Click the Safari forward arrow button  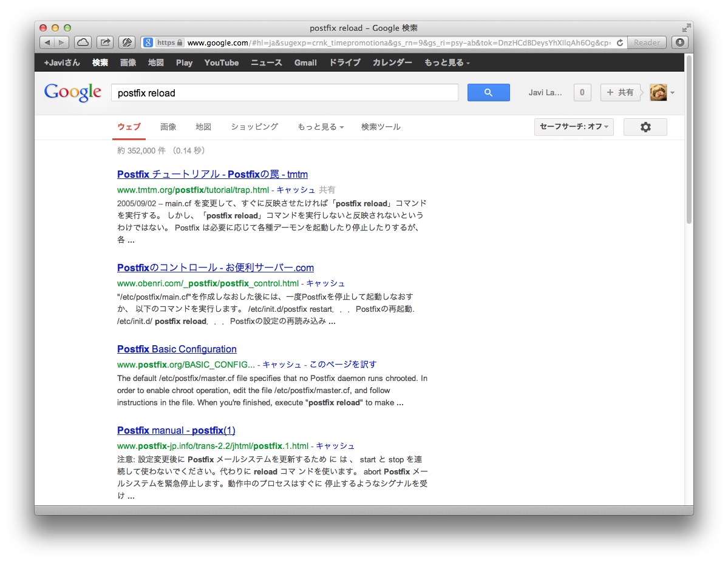click(62, 42)
